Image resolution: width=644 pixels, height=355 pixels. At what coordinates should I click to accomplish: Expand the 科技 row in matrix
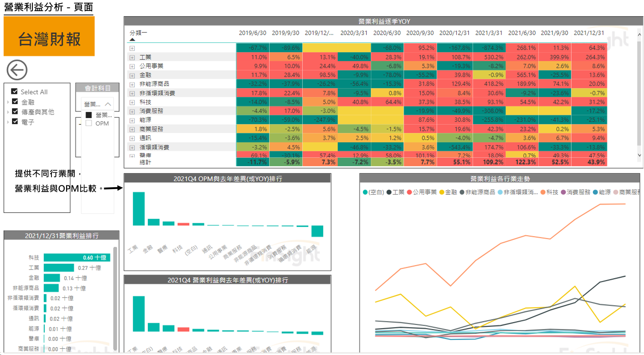[132, 102]
